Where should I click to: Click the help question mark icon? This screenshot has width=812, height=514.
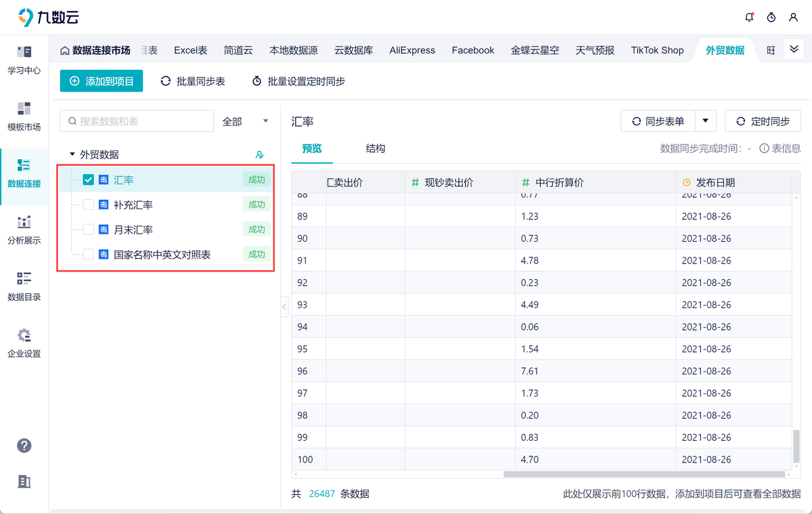tap(24, 446)
